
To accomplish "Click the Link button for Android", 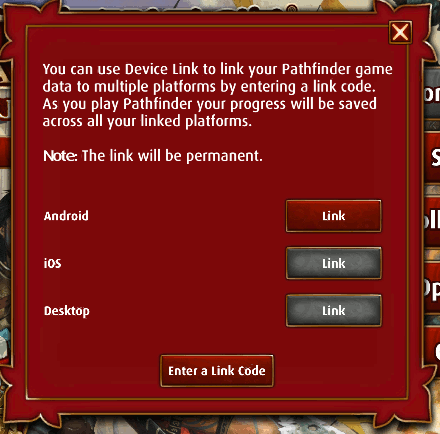I will click(333, 216).
